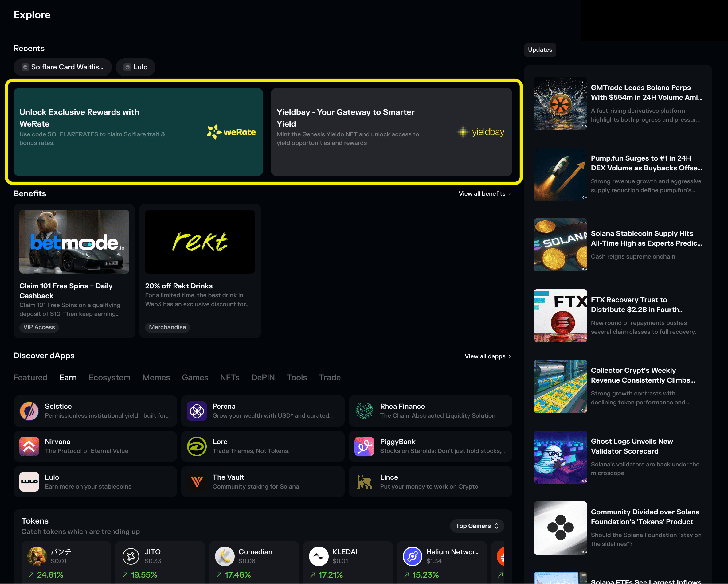The image size is (728, 584).
Task: Open the Games tab
Action: pyautogui.click(x=195, y=377)
